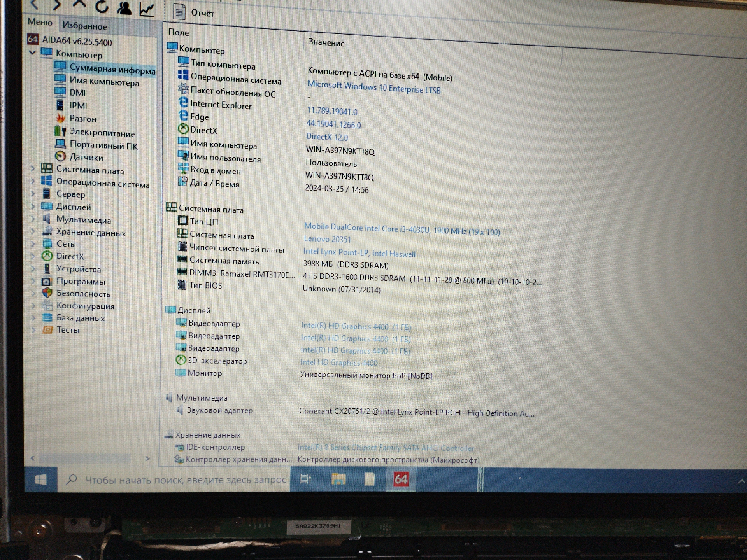Viewport: 747px width, 560px height.
Task: Open the Lenovo 20351 motherboard link
Action: (327, 239)
